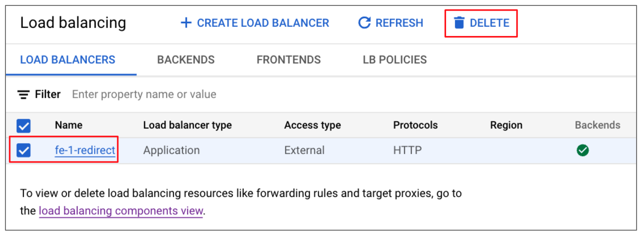Uncheck the fe-1-redirect row checkbox
The image size is (644, 238).
click(24, 150)
